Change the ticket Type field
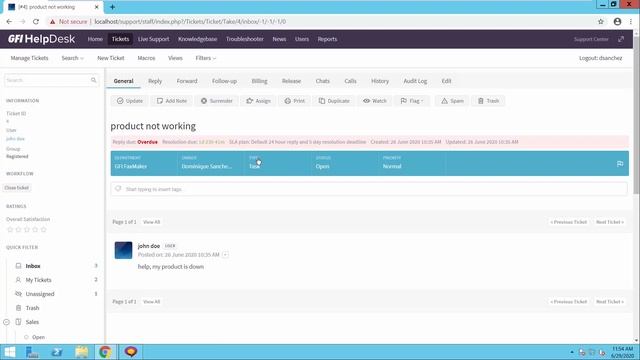 click(x=278, y=163)
